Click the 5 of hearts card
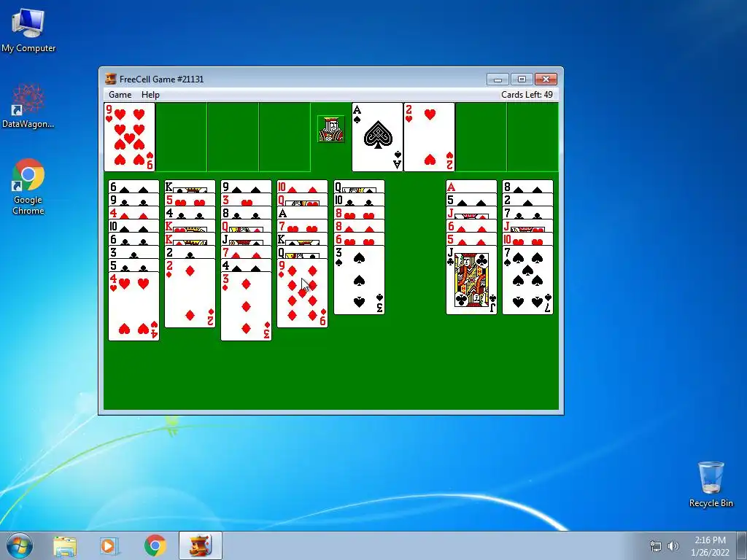This screenshot has height=560, width=747. [190, 200]
